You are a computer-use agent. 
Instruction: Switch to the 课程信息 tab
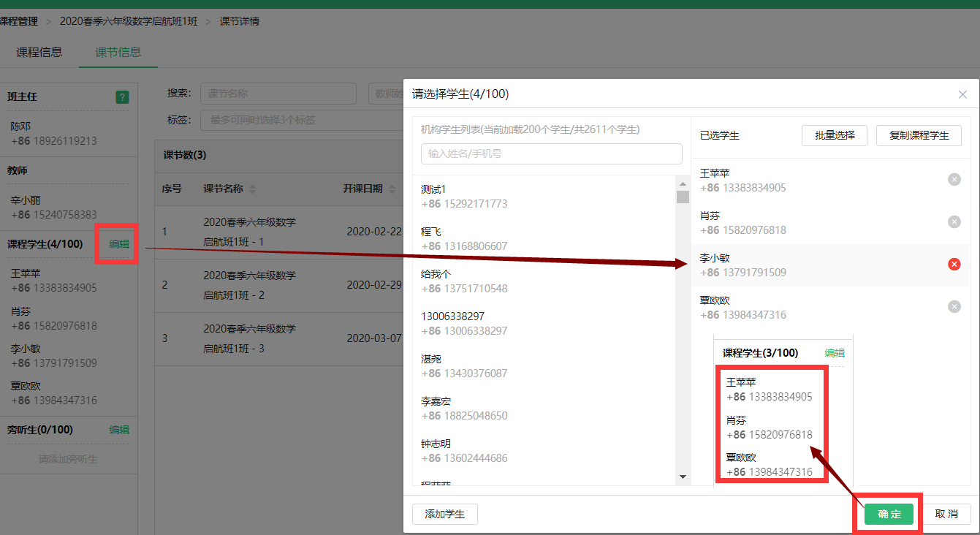pyautogui.click(x=39, y=53)
